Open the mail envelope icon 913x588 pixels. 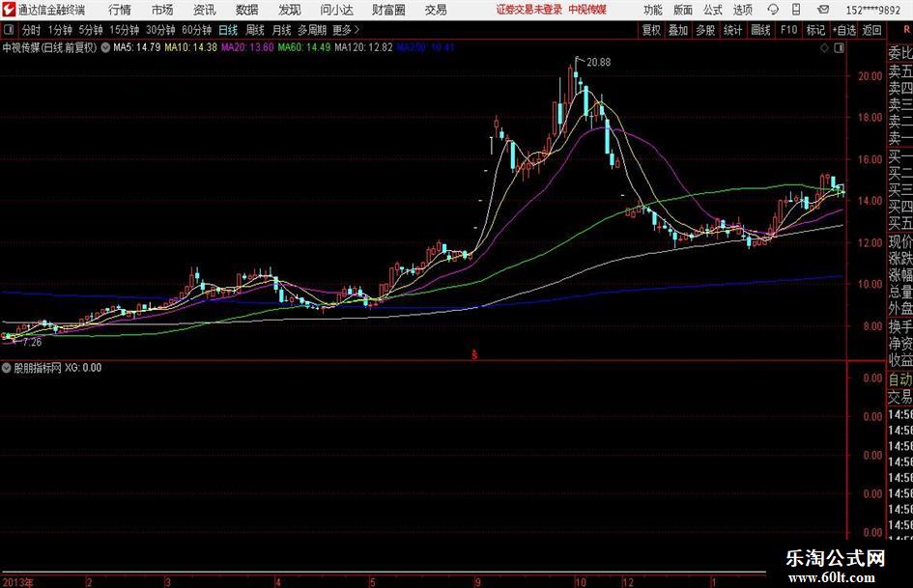point(823,10)
